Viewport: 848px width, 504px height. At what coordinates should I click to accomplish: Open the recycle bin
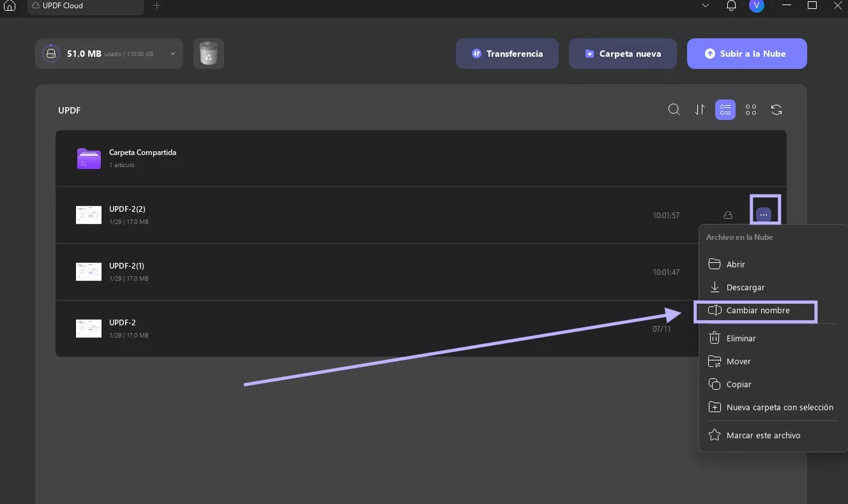tap(209, 54)
